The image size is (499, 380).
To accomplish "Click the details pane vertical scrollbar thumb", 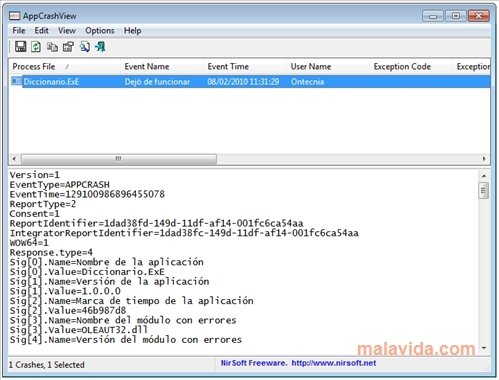I will point(484,190).
